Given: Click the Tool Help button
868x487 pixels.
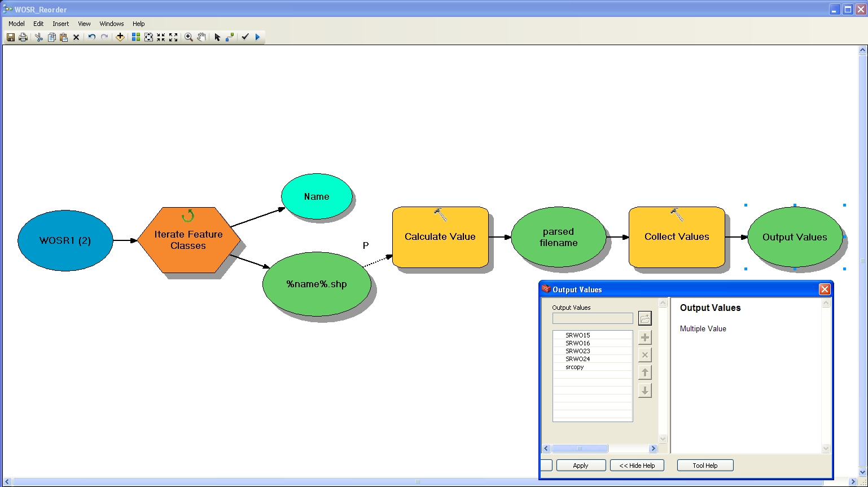Looking at the screenshot, I should 705,466.
